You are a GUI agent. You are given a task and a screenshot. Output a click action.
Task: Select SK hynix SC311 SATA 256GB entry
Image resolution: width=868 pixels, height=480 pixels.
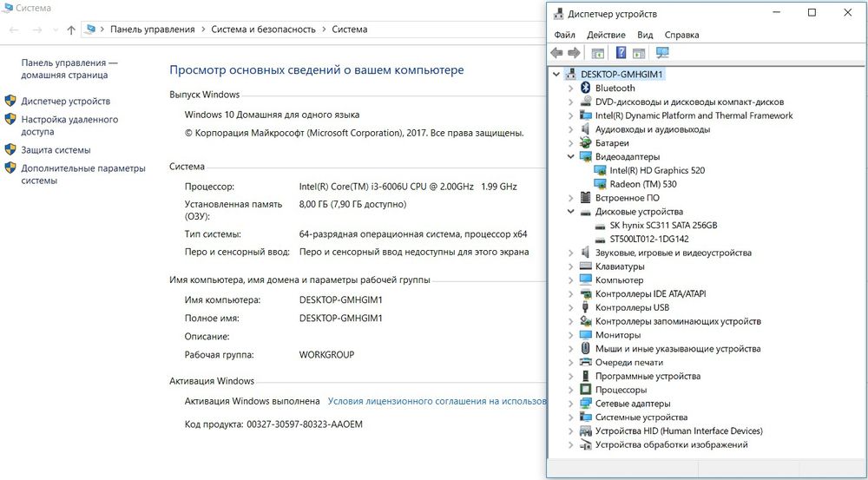tap(664, 226)
